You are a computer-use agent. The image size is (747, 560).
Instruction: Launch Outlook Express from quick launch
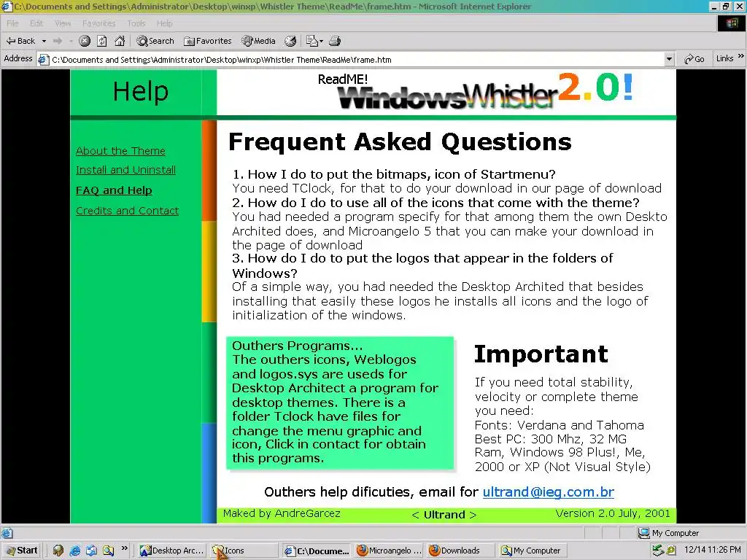91,551
